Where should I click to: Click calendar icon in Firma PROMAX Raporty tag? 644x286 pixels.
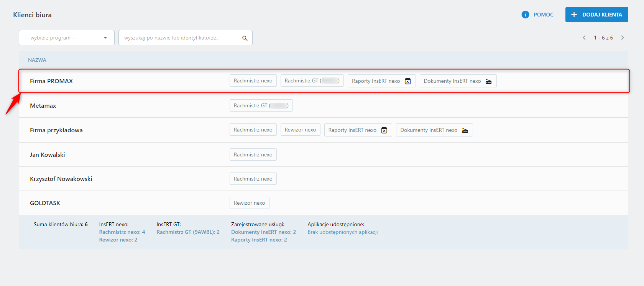click(408, 81)
